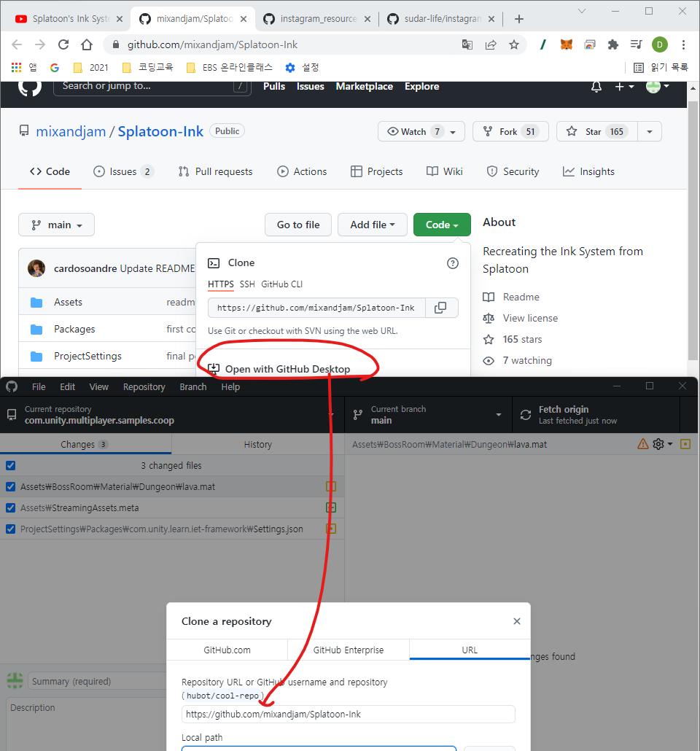Open the Google bookmark icon

tap(55, 68)
